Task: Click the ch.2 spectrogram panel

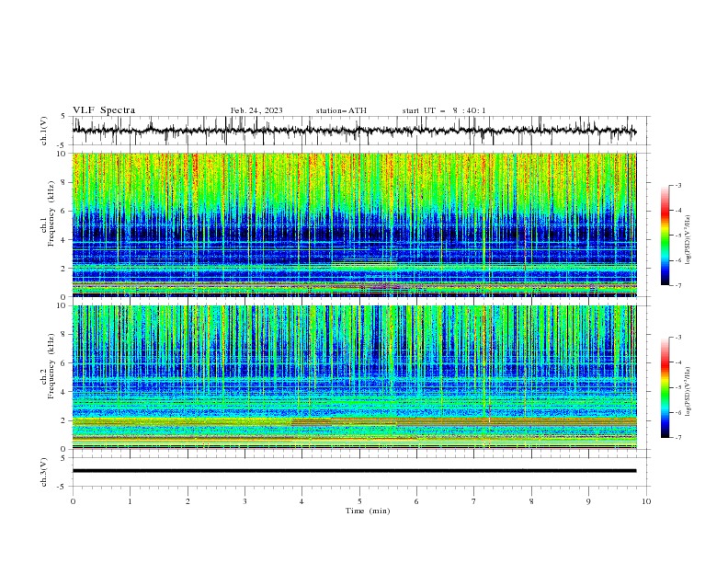Action: [354, 377]
